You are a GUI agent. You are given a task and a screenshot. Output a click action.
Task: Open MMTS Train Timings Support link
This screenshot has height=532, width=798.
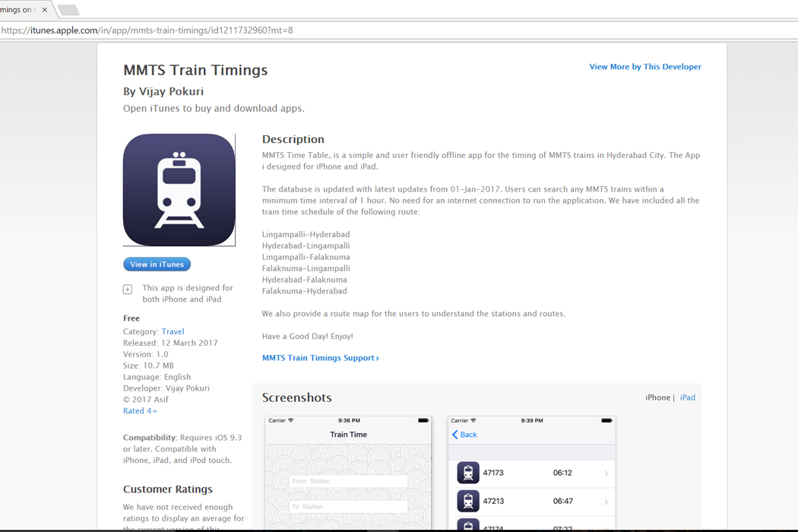click(321, 358)
